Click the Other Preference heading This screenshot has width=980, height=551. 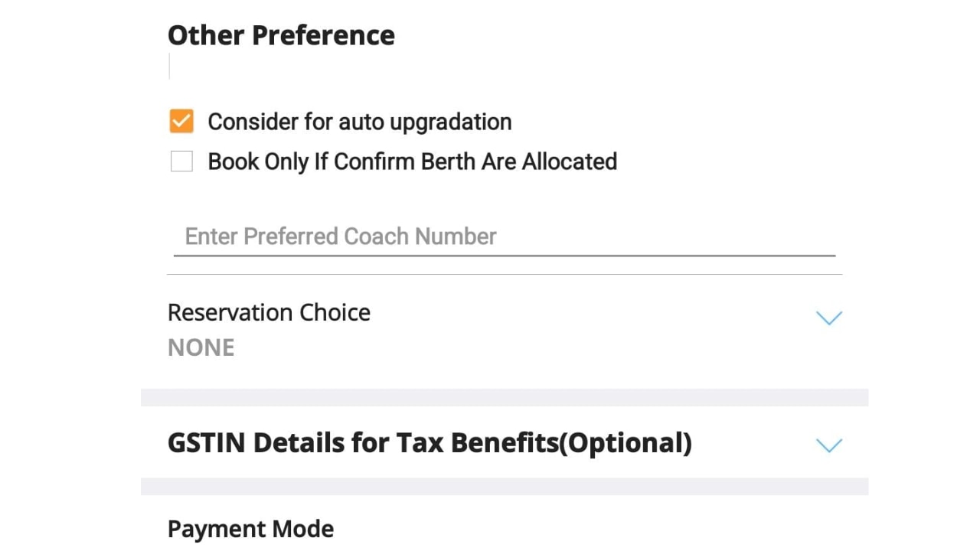pos(281,34)
